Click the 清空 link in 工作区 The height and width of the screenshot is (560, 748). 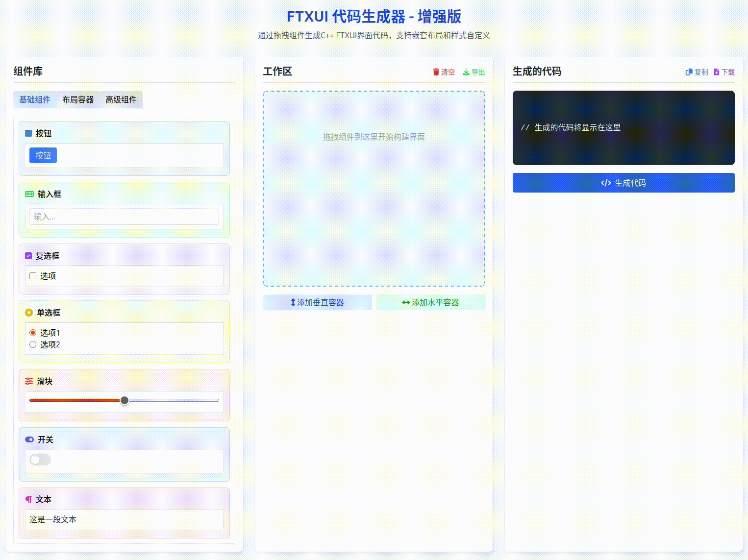[x=444, y=72]
